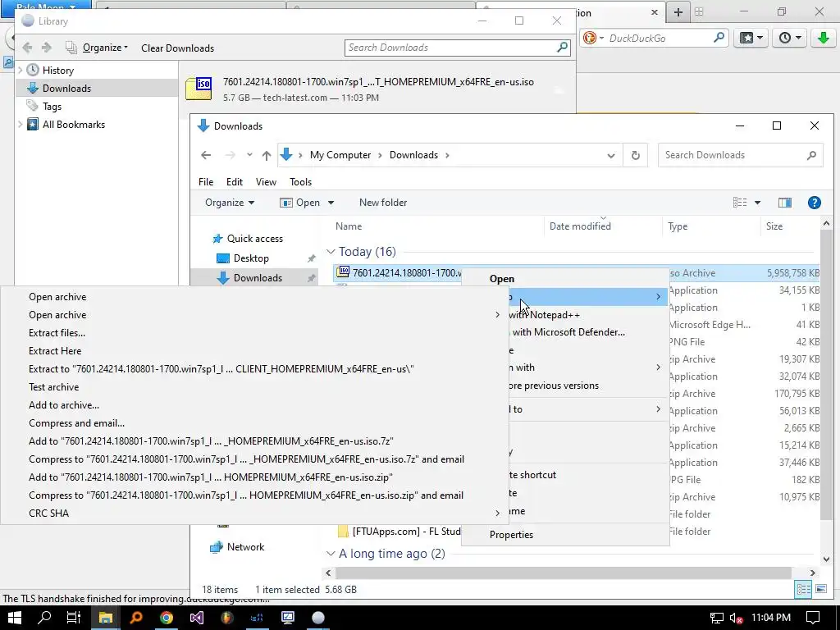Open the Pale Moon tab groups icon

coord(699,11)
